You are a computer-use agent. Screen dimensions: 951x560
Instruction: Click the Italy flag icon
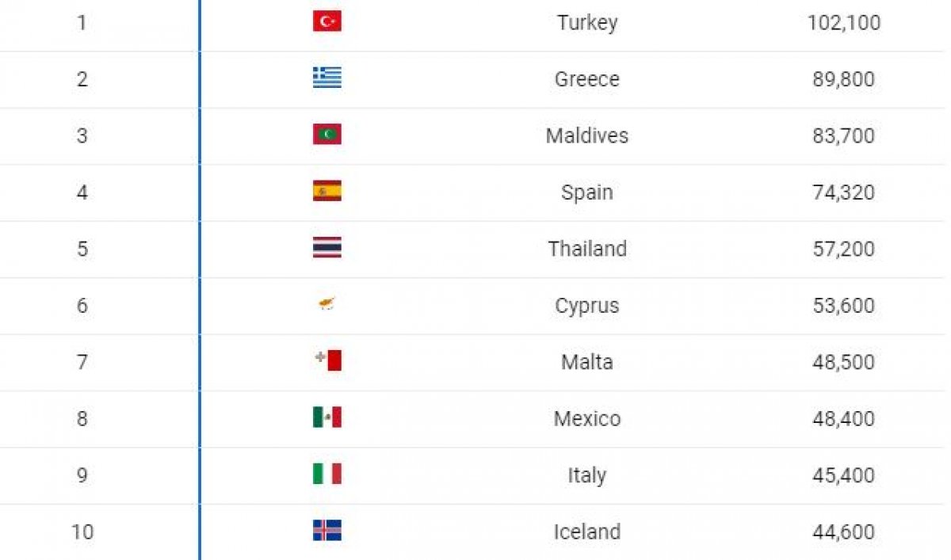(x=327, y=474)
